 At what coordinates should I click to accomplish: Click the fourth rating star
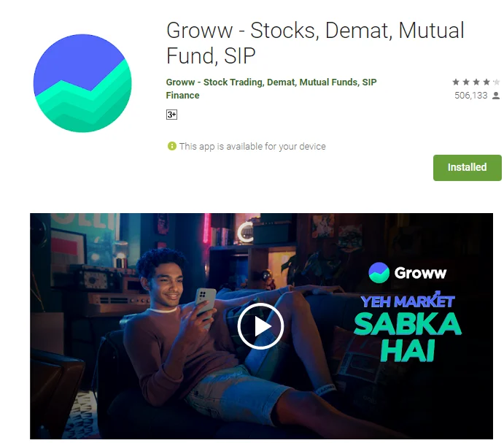[486, 82]
